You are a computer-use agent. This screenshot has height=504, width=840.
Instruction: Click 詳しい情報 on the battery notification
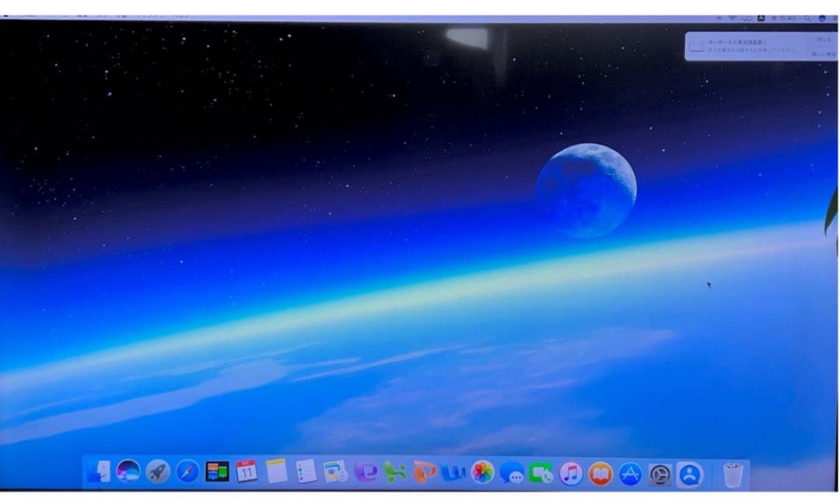point(821,54)
